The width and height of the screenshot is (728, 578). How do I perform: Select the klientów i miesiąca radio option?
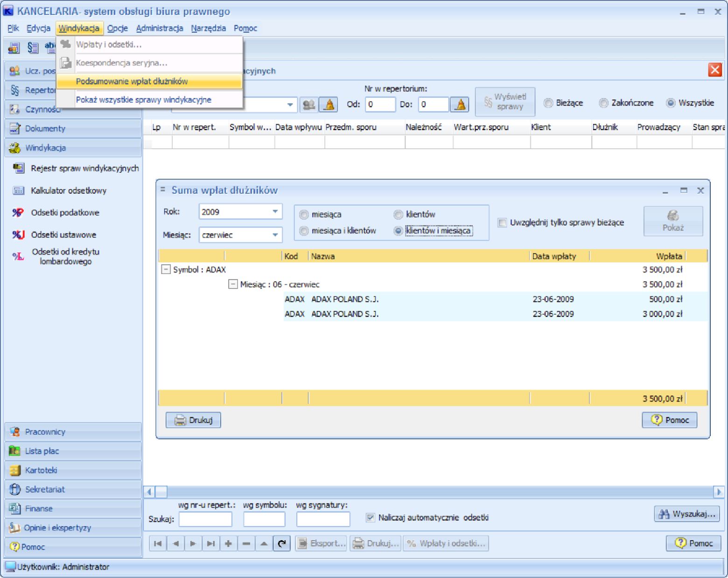click(398, 231)
